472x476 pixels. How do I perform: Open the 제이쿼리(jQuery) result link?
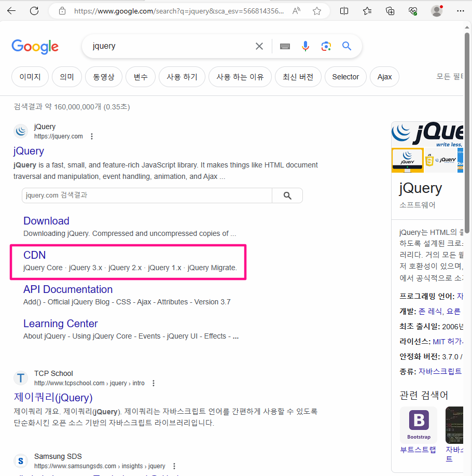(x=53, y=397)
